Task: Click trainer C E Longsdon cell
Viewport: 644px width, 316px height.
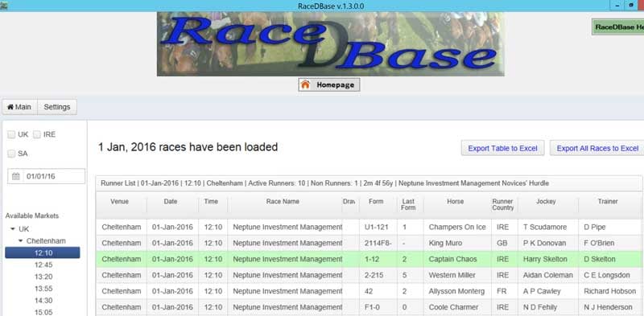Action: 610,275
